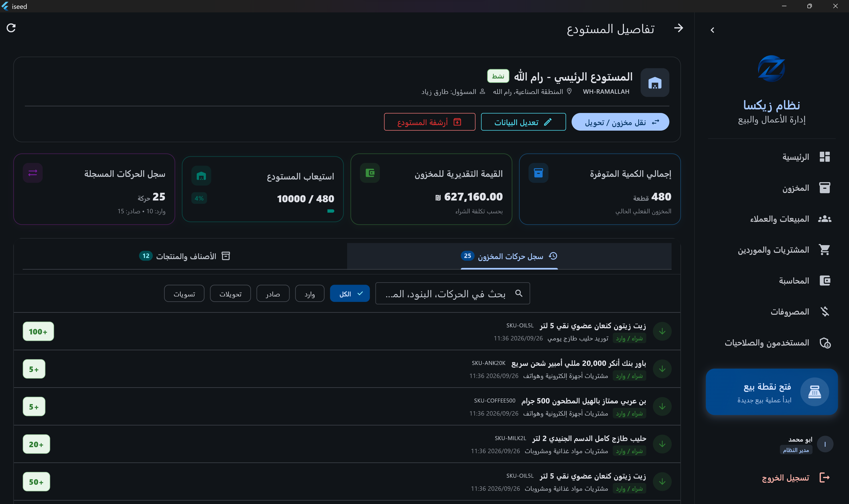Click نقل مخزون / تحويل button

pos(620,122)
